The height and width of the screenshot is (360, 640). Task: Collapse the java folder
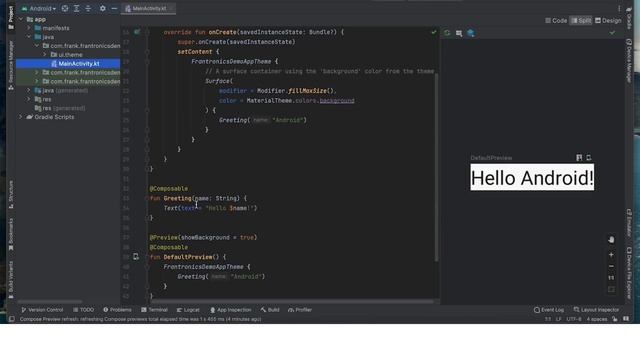coord(29,37)
